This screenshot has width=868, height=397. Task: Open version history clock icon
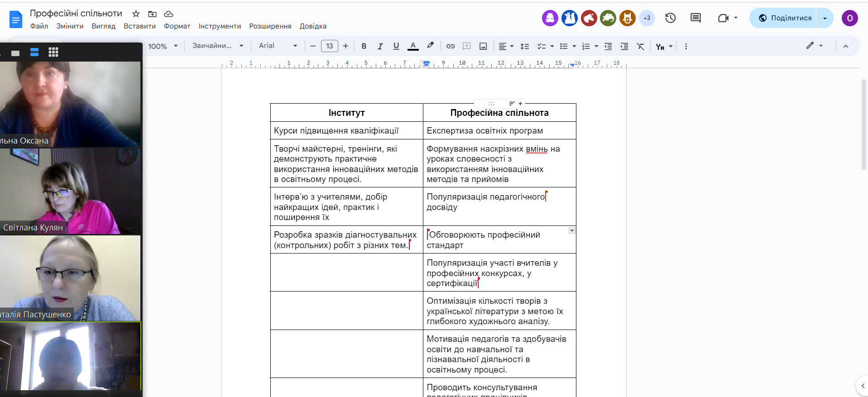click(x=670, y=18)
